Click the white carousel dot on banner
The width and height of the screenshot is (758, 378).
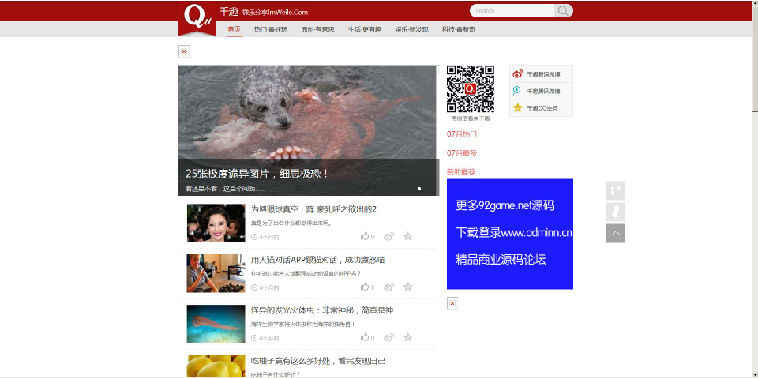(x=419, y=189)
